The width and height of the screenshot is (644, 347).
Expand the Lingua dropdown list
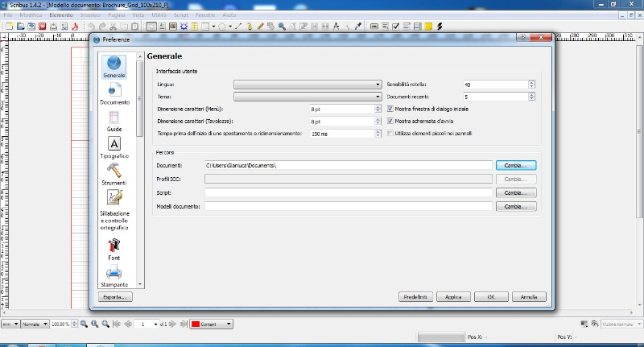[x=307, y=85]
